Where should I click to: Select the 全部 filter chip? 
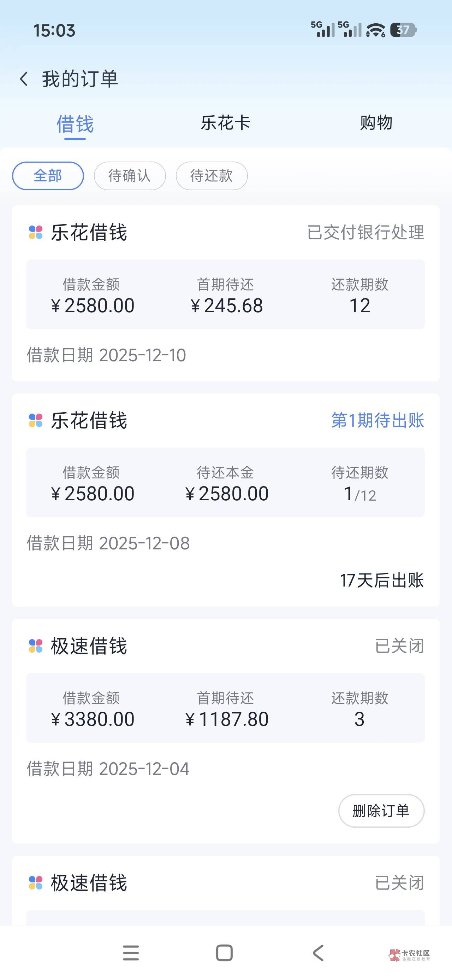48,176
